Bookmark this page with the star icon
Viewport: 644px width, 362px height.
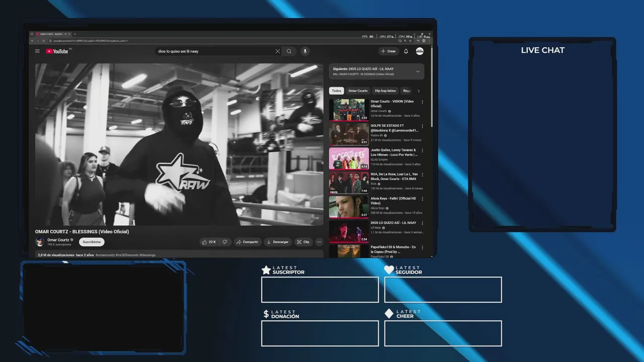coord(410,41)
